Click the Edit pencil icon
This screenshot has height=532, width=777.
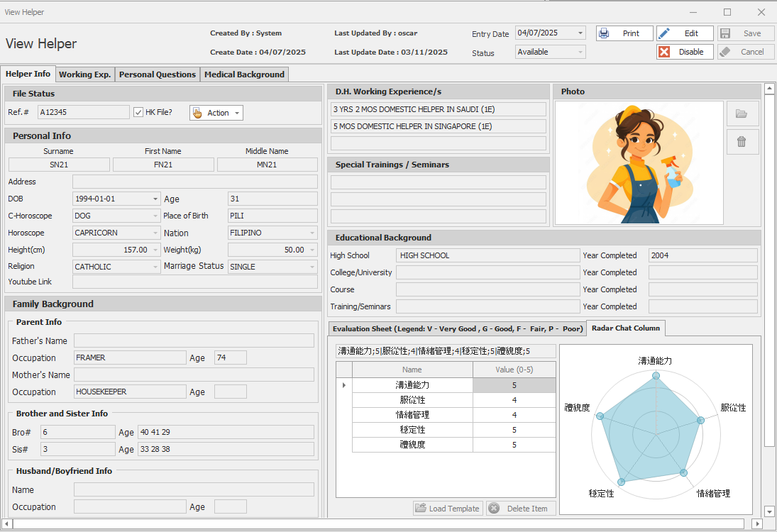coord(665,33)
